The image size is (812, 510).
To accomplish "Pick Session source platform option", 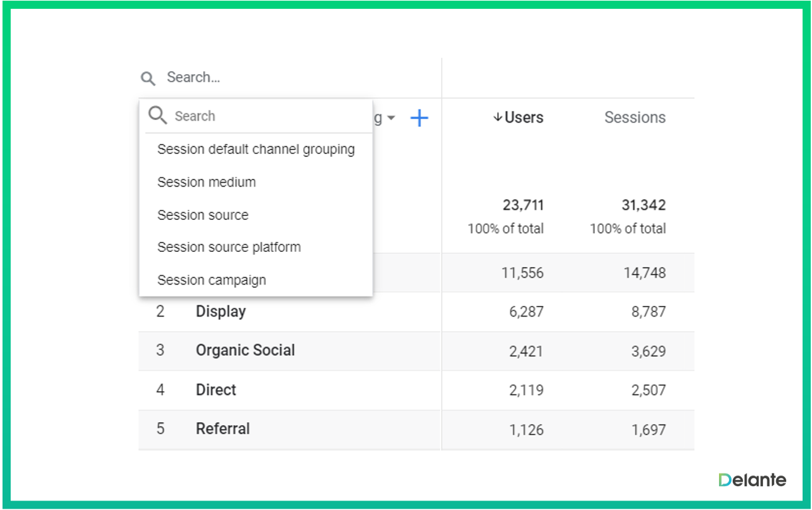I will pyautogui.click(x=229, y=247).
